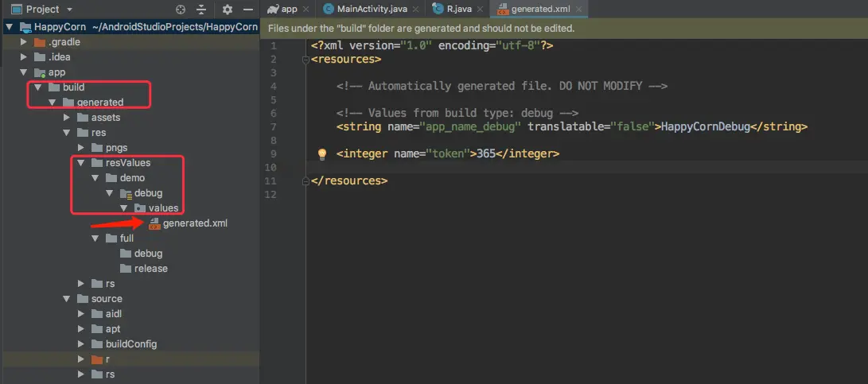The height and width of the screenshot is (384, 868).
Task: Click the app module folder icon
Action: pyautogui.click(x=39, y=72)
